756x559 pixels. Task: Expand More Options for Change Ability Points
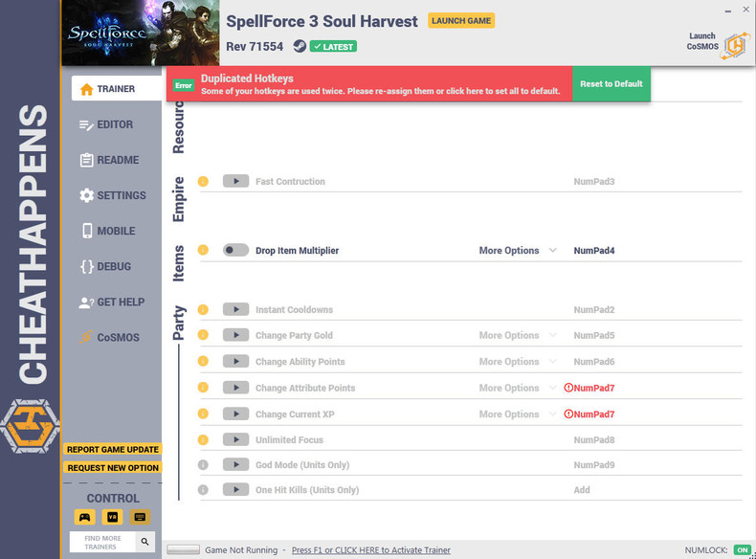point(518,361)
